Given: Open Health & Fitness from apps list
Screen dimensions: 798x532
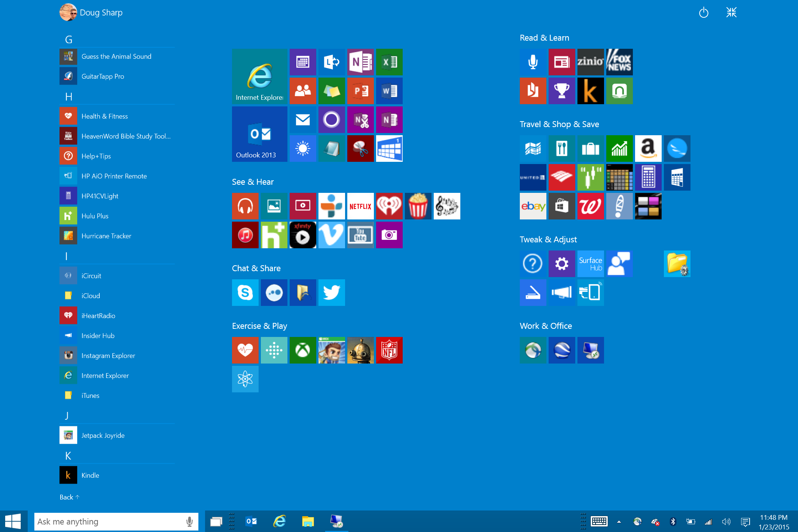Looking at the screenshot, I should [x=117, y=116].
